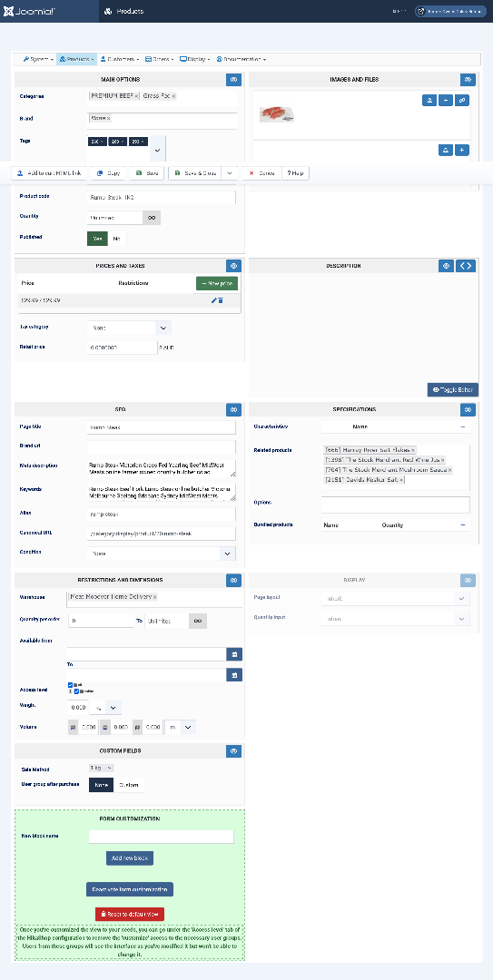
Task: Open the Sale Method dropdown
Action: click(102, 768)
